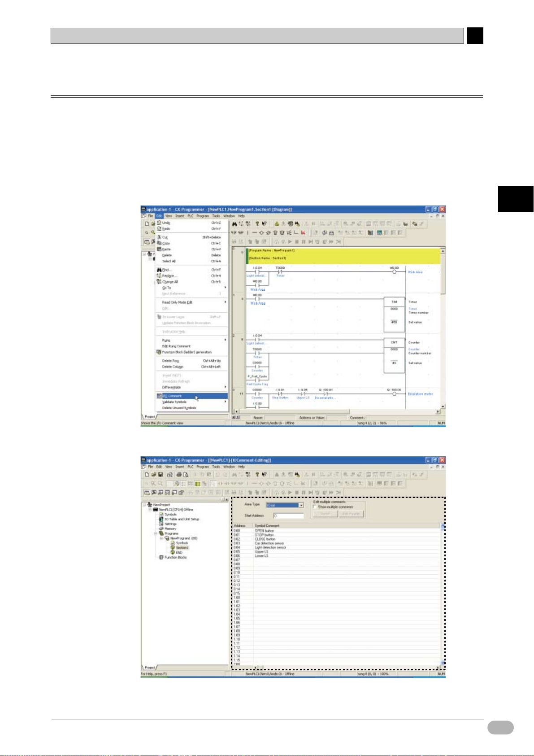Click Symbol Comment column header
This screenshot has width=534, height=756.
coord(347,525)
